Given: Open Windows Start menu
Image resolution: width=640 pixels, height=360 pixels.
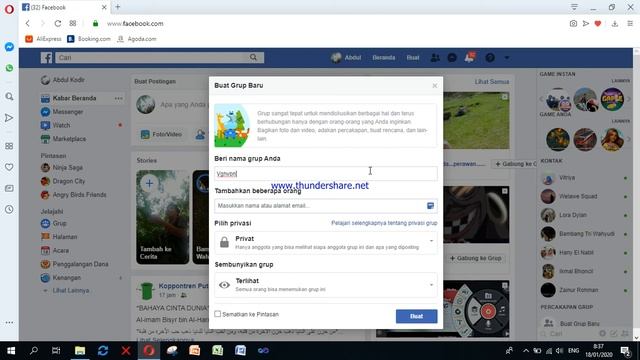Looking at the screenshot, I should (11, 351).
